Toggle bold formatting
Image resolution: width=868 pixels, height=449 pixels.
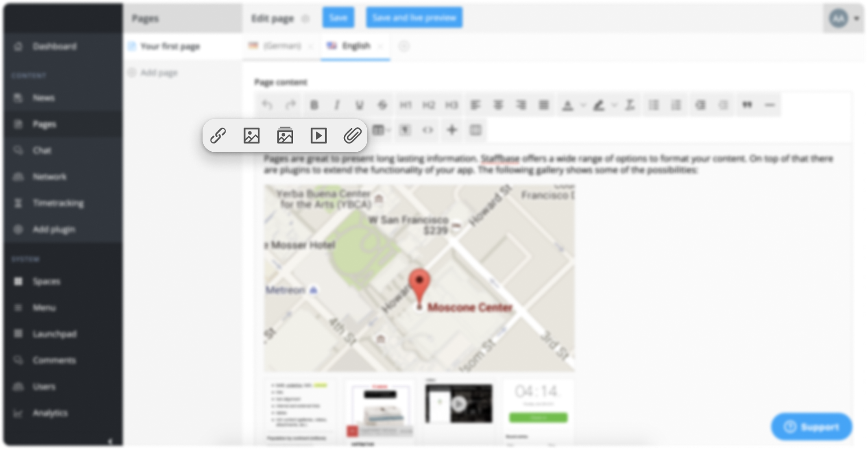[314, 105]
